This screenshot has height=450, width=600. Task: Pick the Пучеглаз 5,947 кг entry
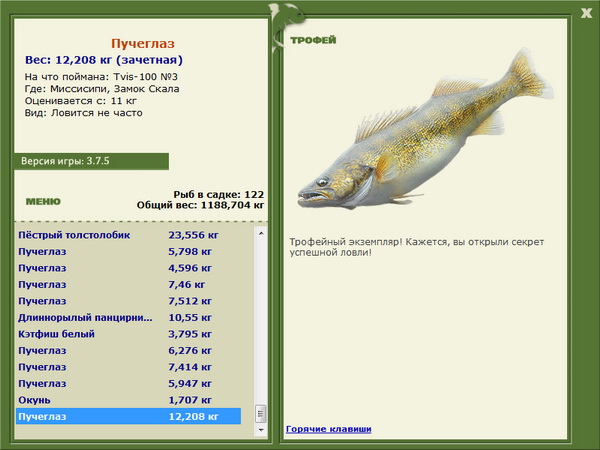[x=128, y=382]
